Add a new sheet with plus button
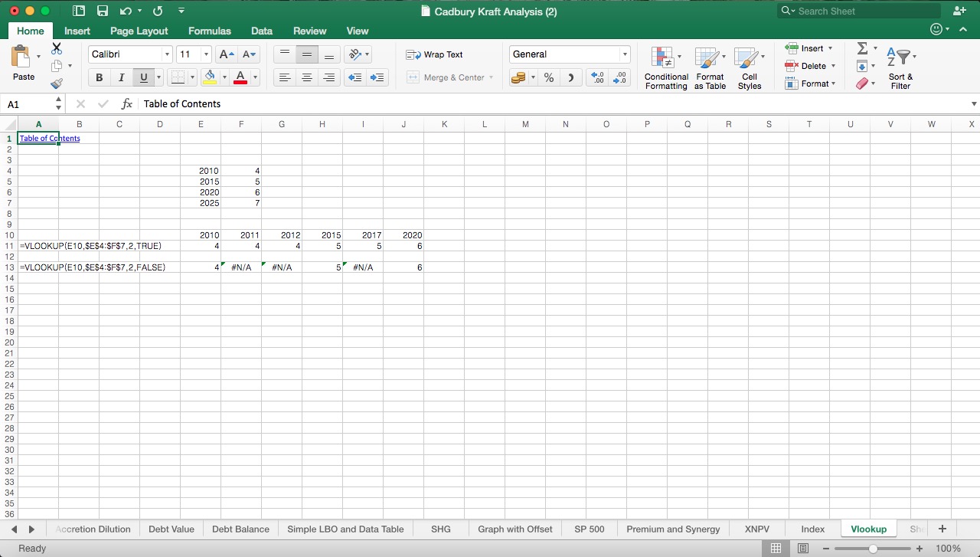The image size is (980, 557). 942,529
